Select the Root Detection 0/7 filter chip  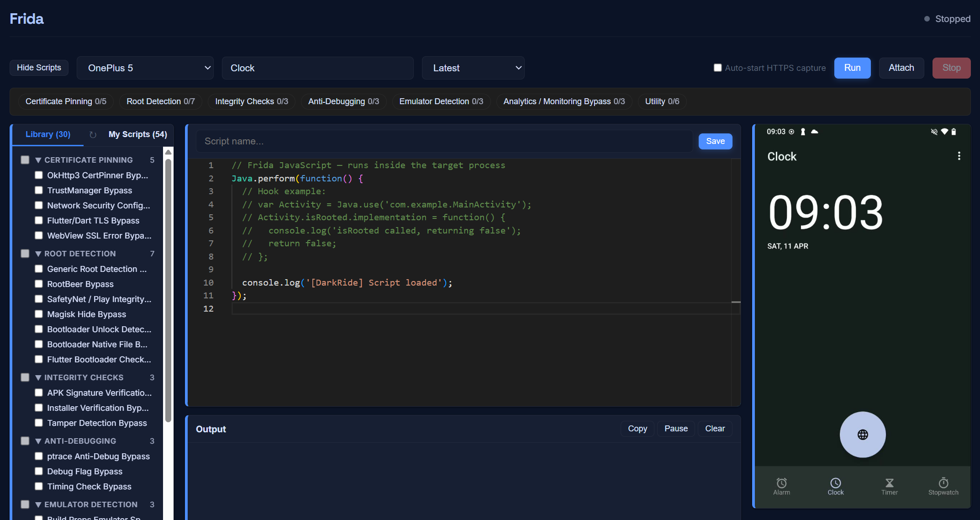coord(160,101)
